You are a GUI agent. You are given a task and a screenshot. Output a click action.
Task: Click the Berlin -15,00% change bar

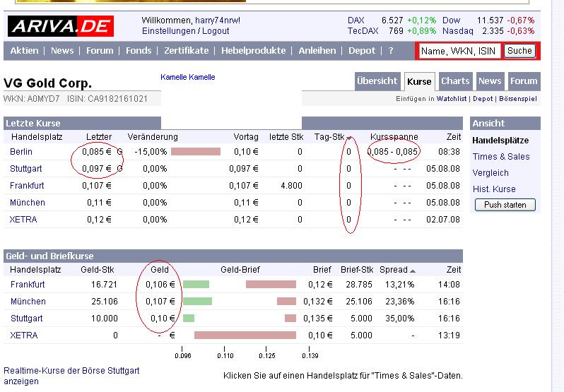(196, 152)
